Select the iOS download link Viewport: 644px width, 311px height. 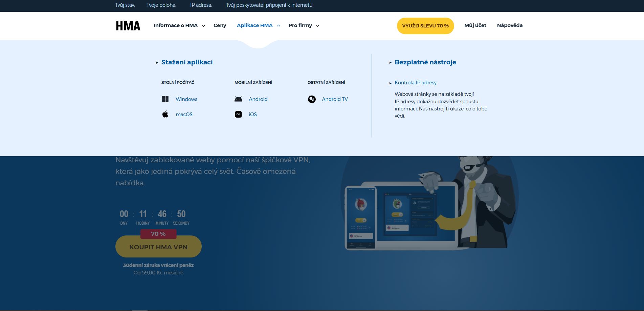click(x=253, y=115)
